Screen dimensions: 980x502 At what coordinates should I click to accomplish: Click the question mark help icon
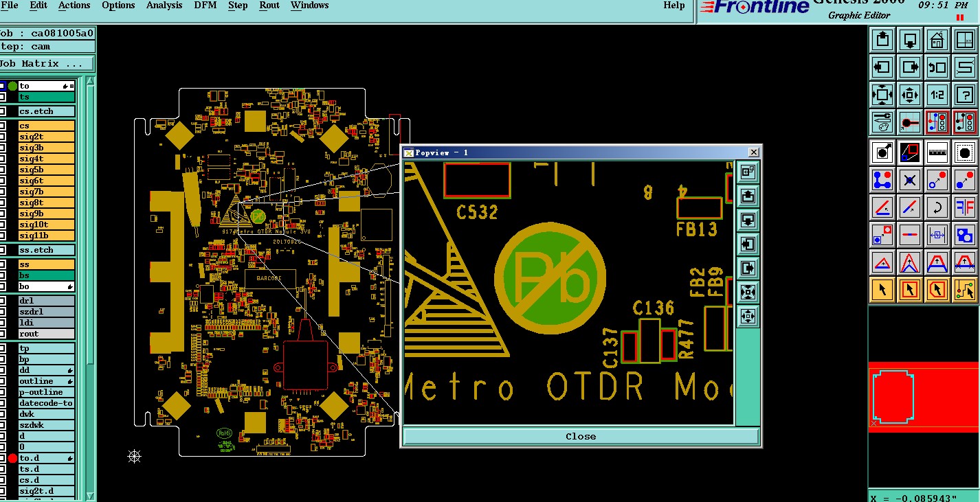click(965, 95)
